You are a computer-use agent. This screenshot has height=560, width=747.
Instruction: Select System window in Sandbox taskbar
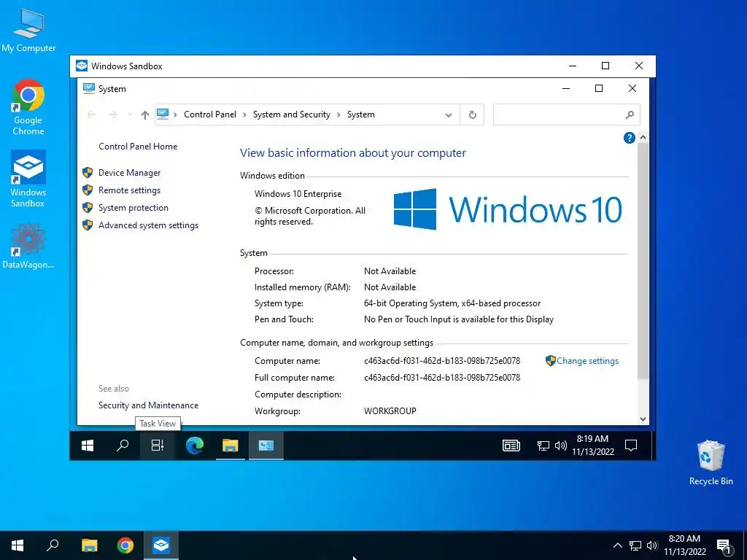[266, 446]
